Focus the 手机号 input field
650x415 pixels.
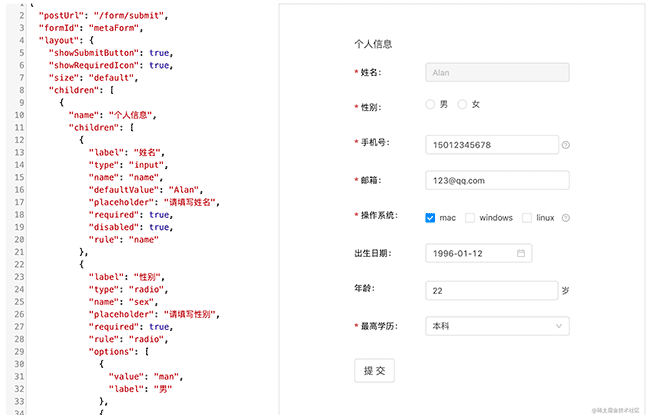pos(492,145)
